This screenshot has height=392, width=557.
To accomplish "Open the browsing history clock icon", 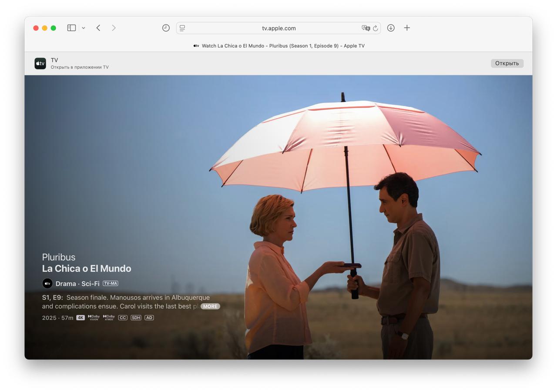I will 166,28.
